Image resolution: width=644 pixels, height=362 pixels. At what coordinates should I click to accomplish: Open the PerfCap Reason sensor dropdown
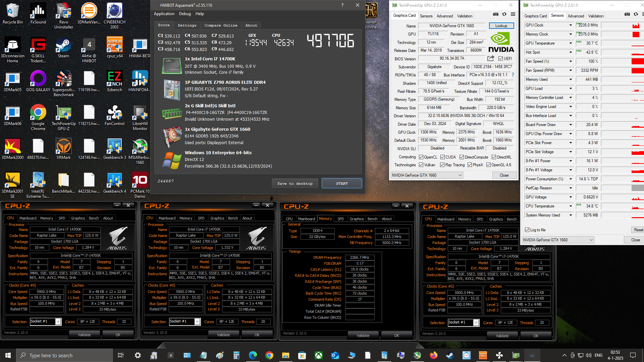coord(570,188)
